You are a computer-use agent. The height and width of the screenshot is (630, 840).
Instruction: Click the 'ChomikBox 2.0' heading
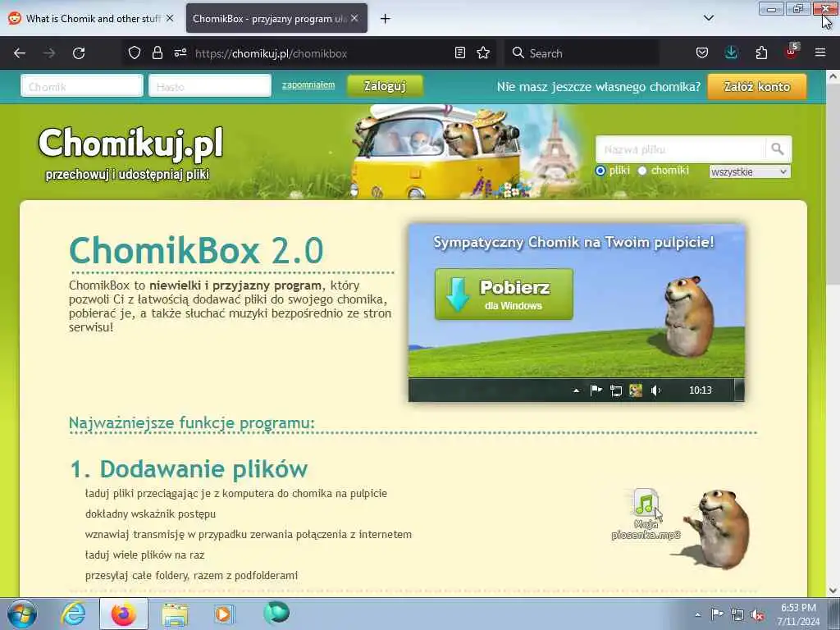coord(196,250)
